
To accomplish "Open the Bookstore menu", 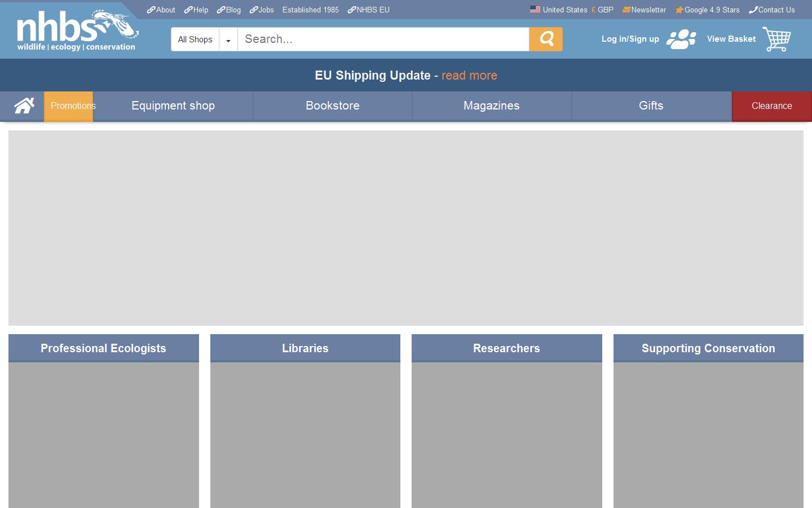I will (333, 106).
